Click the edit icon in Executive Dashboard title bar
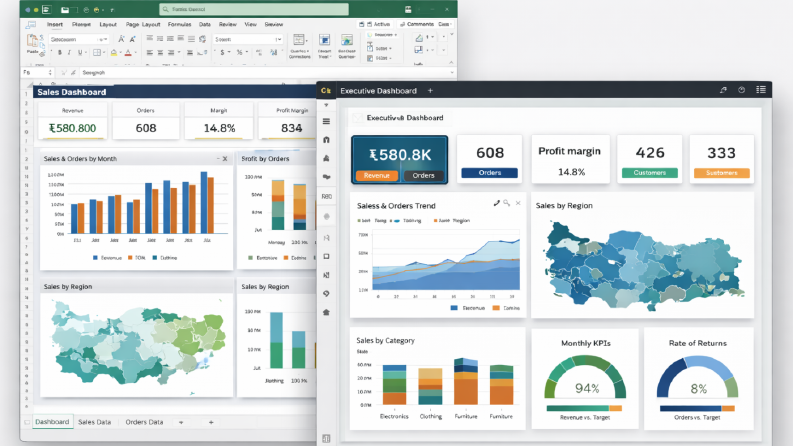The width and height of the screenshot is (793, 446). (723, 90)
